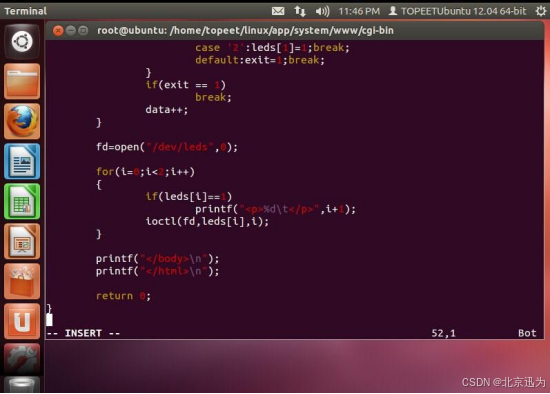Click the '52,1' cursor position indicator
Viewport: 550px width, 394px height.
click(443, 333)
